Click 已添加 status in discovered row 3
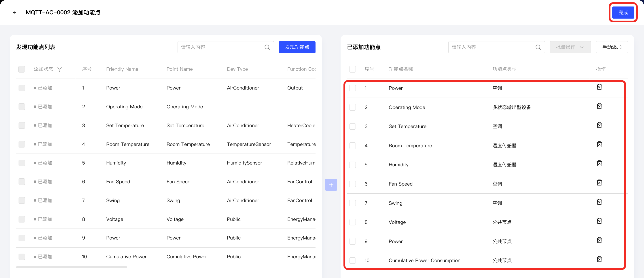This screenshot has width=644, height=278. coord(43,126)
